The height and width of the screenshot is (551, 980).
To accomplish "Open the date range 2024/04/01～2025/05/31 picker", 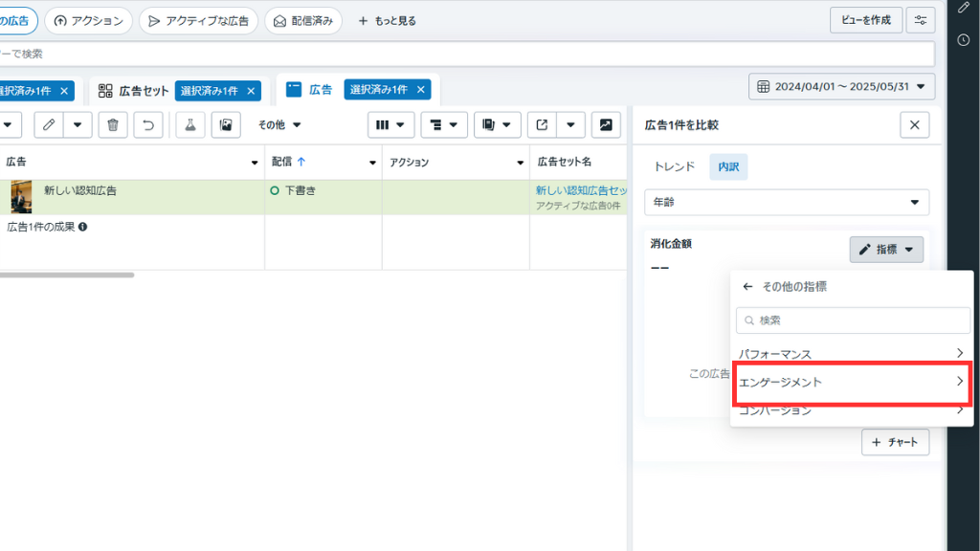I will pyautogui.click(x=841, y=87).
